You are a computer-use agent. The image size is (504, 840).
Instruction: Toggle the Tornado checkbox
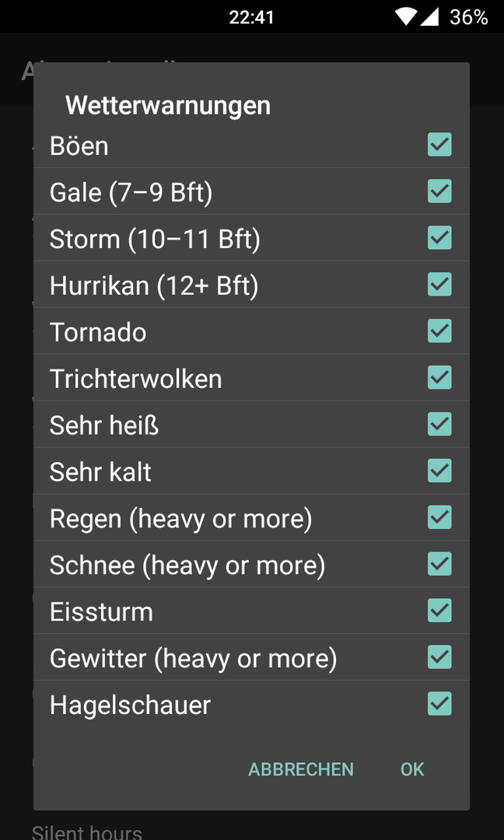point(439,331)
